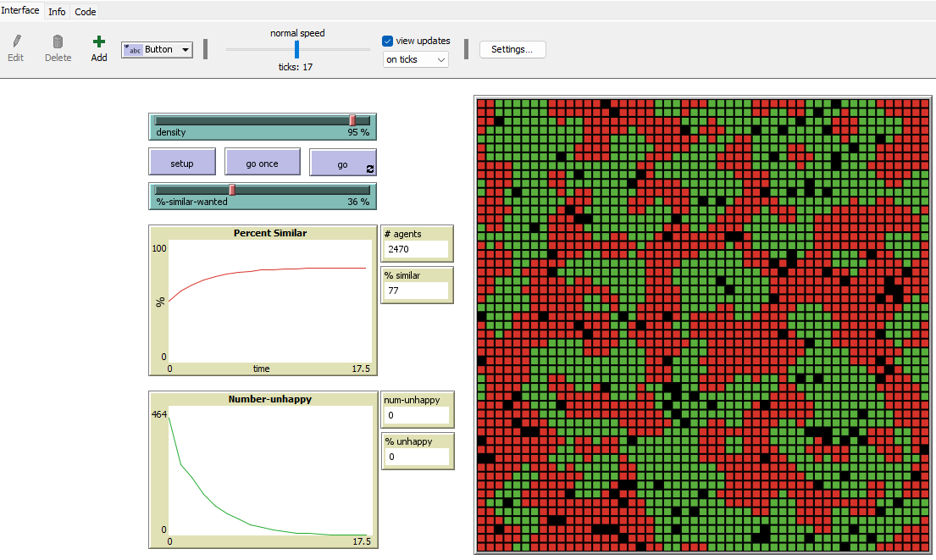
Task: Click the Number-unhappy plot area
Action: pyautogui.click(x=269, y=470)
